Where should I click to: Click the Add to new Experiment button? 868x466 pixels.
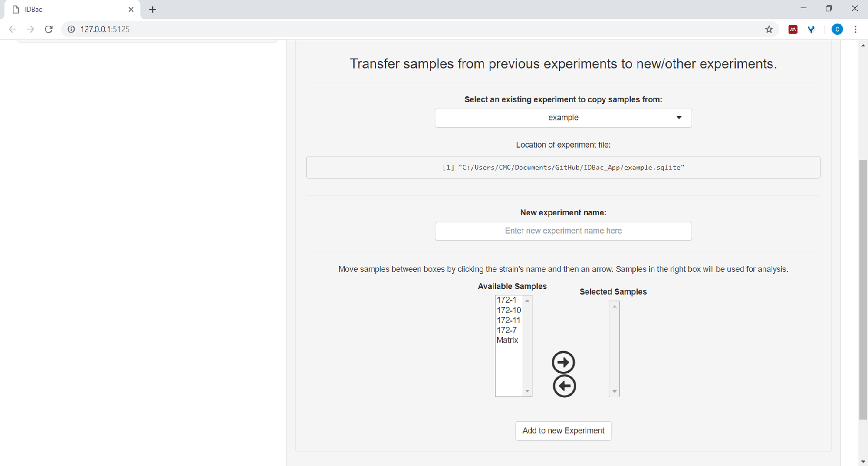[563, 431]
